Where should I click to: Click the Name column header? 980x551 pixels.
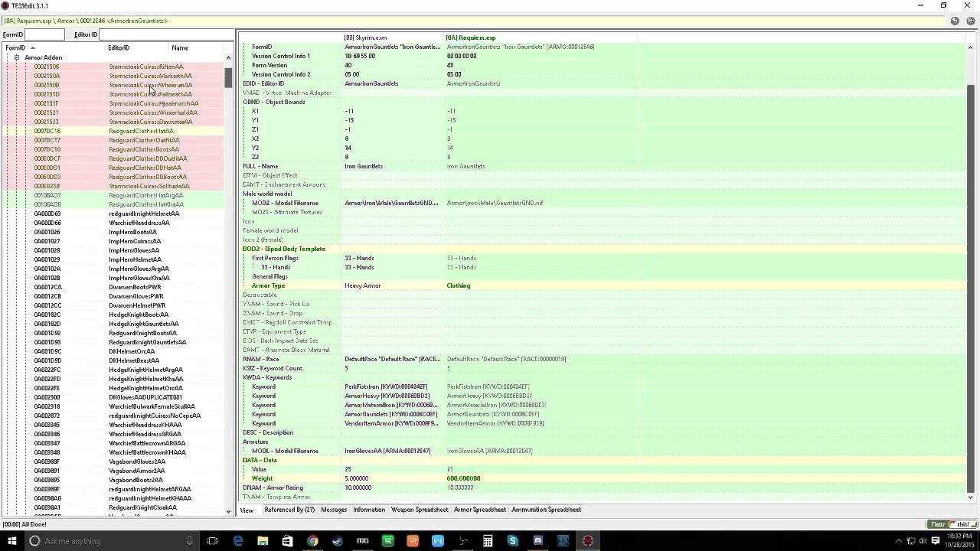click(x=195, y=48)
